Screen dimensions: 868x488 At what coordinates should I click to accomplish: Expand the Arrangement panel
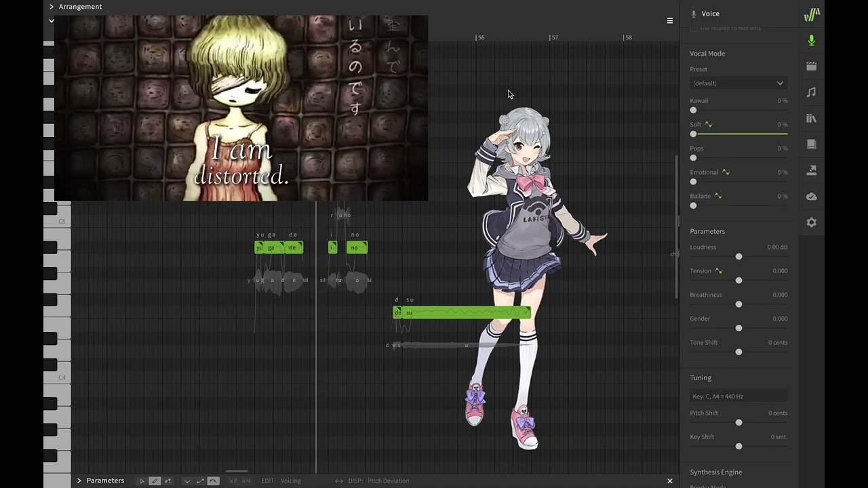click(x=52, y=7)
